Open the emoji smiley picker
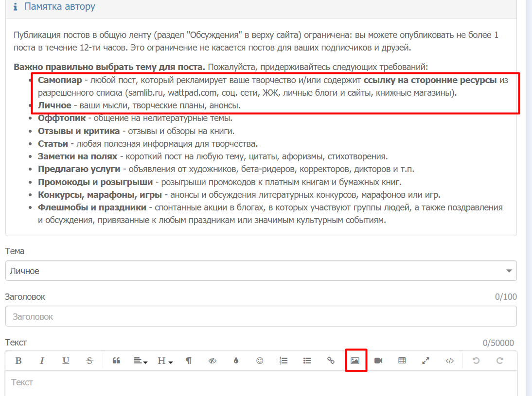This screenshot has width=532, height=396. point(260,361)
